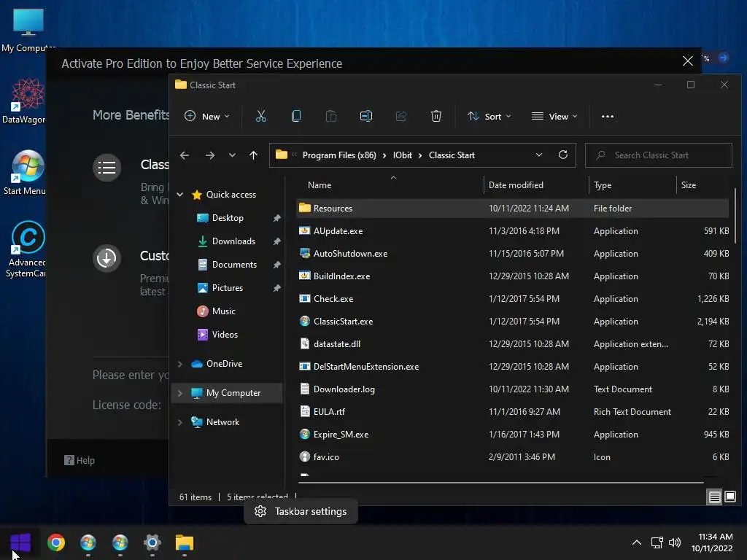Select AutoShutdown.exe file
The width and height of the screenshot is (747, 560).
click(513, 253)
